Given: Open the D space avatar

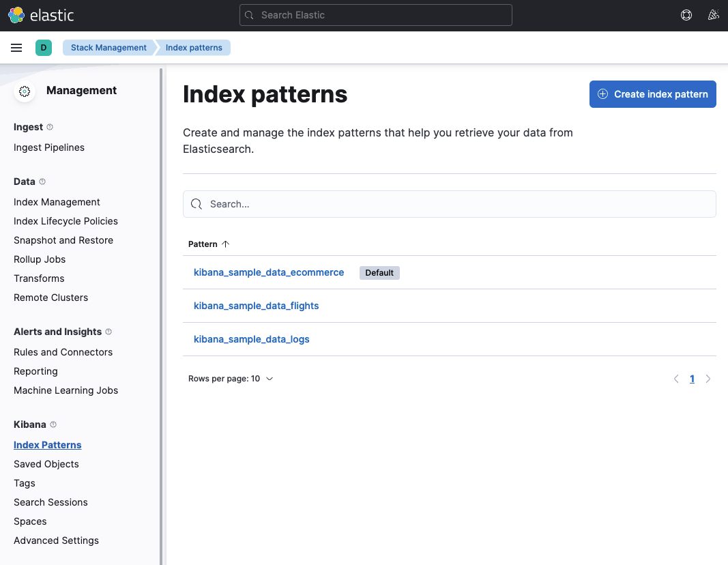Looking at the screenshot, I should [44, 48].
